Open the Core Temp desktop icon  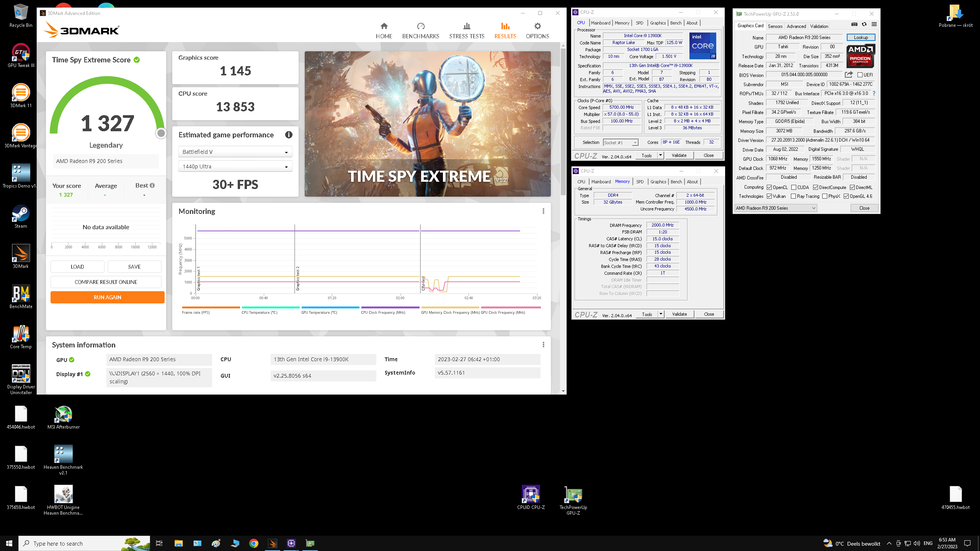click(21, 337)
